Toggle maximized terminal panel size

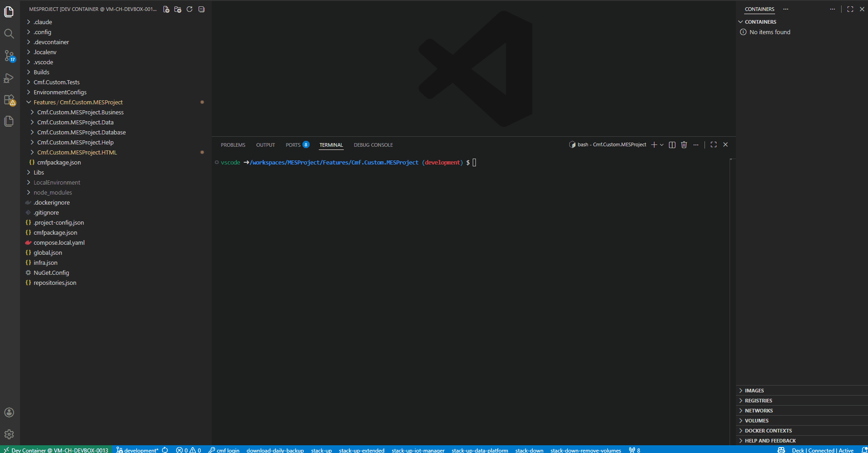click(x=713, y=145)
